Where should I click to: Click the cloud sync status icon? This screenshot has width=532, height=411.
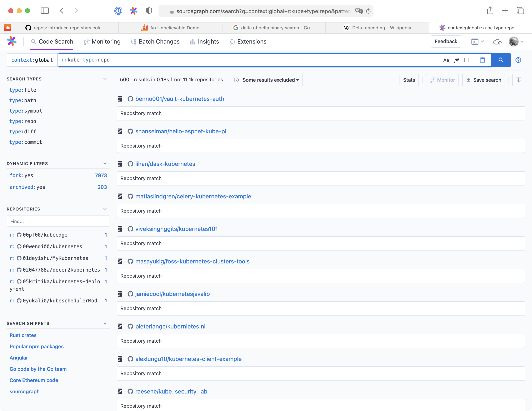[x=497, y=42]
